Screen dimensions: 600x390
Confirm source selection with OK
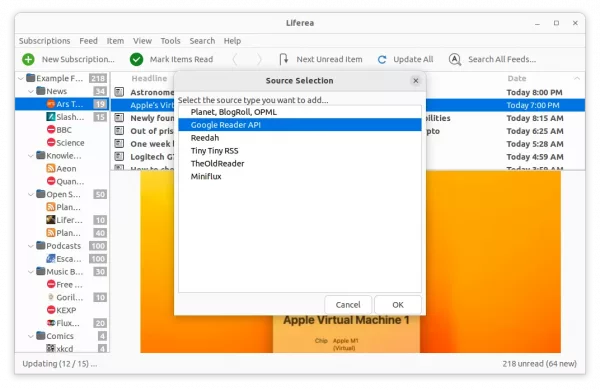[x=398, y=305]
